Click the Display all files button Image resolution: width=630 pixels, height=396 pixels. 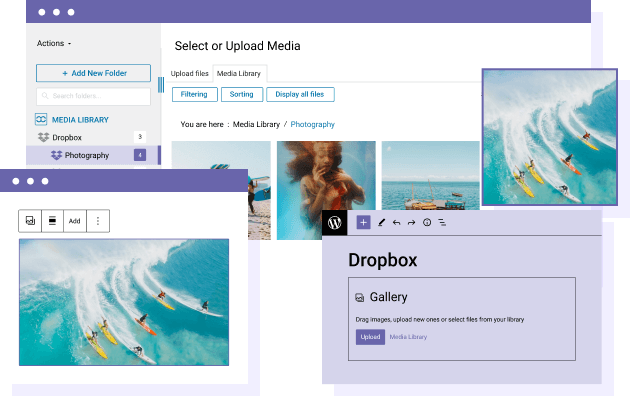click(x=300, y=94)
